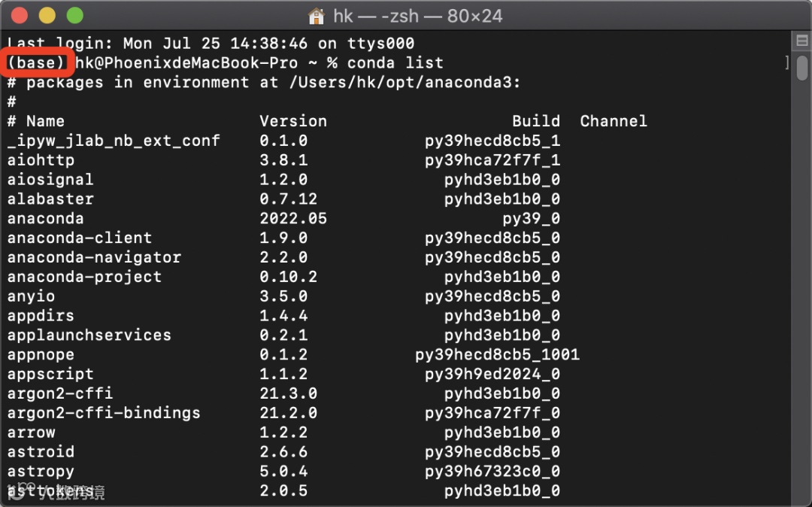Click package name 'astropy'
The width and height of the screenshot is (812, 507).
pos(41,471)
